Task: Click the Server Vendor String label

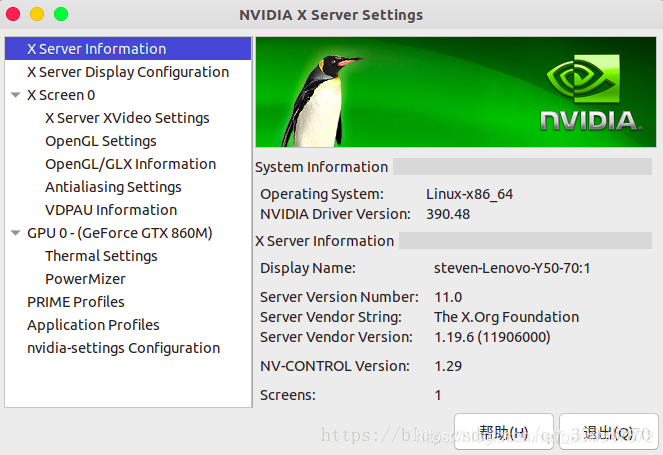Action: pyautogui.click(x=331, y=317)
